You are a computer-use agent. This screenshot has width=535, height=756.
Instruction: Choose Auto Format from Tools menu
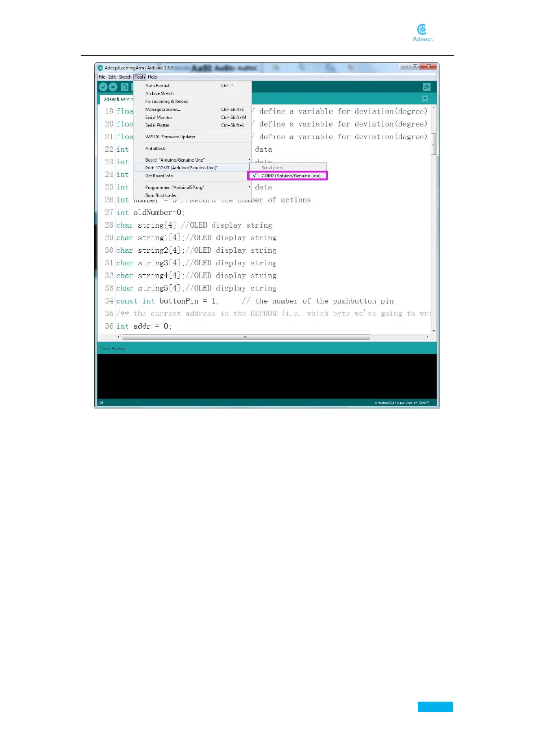[193, 85]
